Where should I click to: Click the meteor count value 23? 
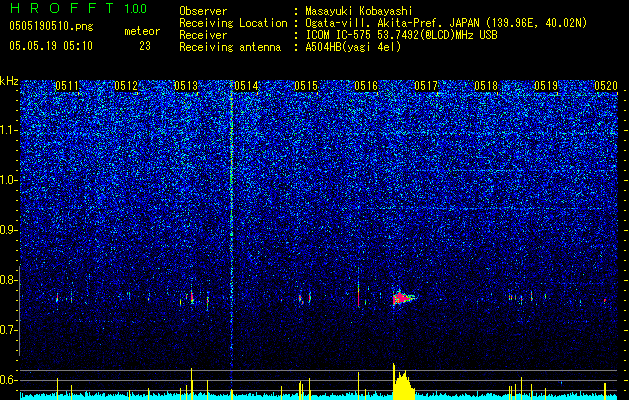point(145,46)
